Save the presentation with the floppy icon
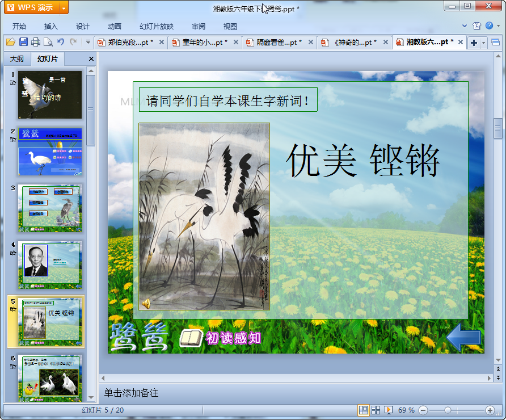 [x=23, y=42]
